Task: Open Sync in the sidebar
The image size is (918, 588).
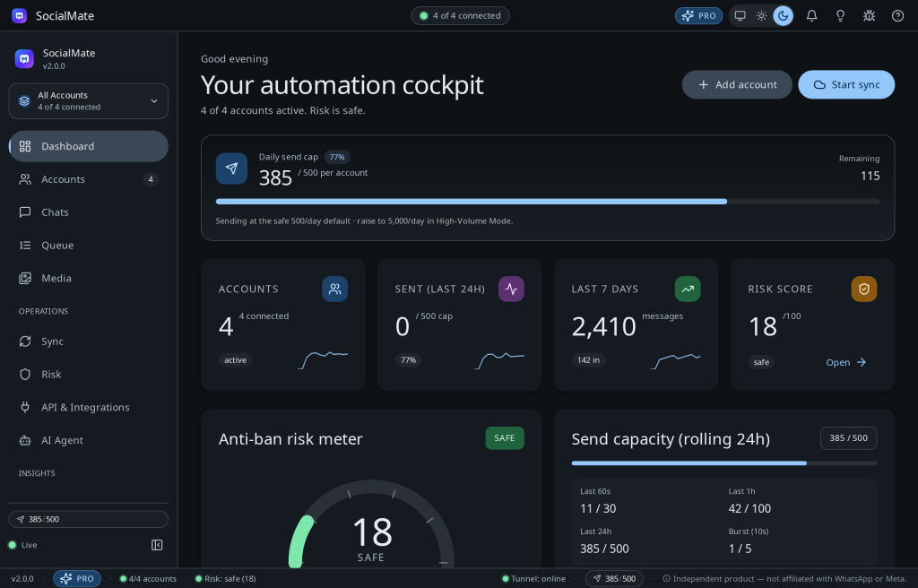Action: (x=89, y=342)
